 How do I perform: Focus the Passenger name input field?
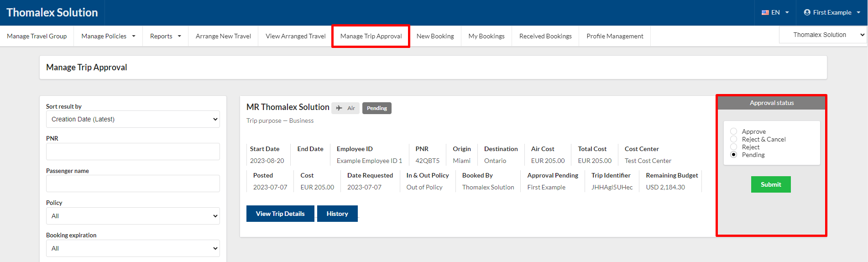coord(133,183)
